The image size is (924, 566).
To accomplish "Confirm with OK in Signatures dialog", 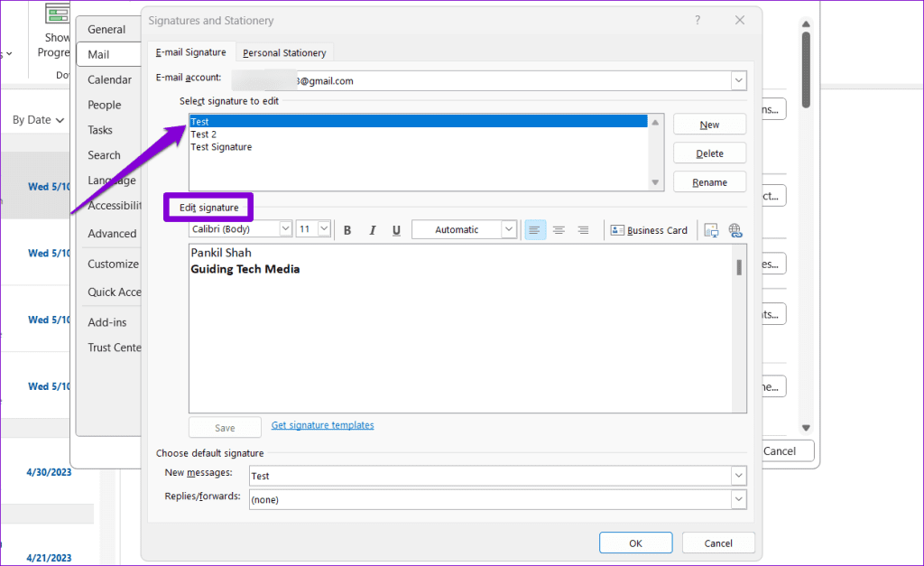I will click(636, 543).
